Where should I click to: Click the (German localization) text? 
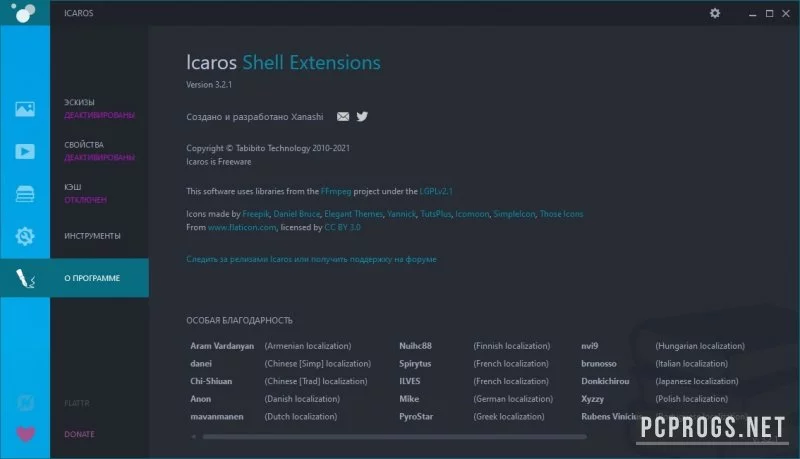pos(513,399)
